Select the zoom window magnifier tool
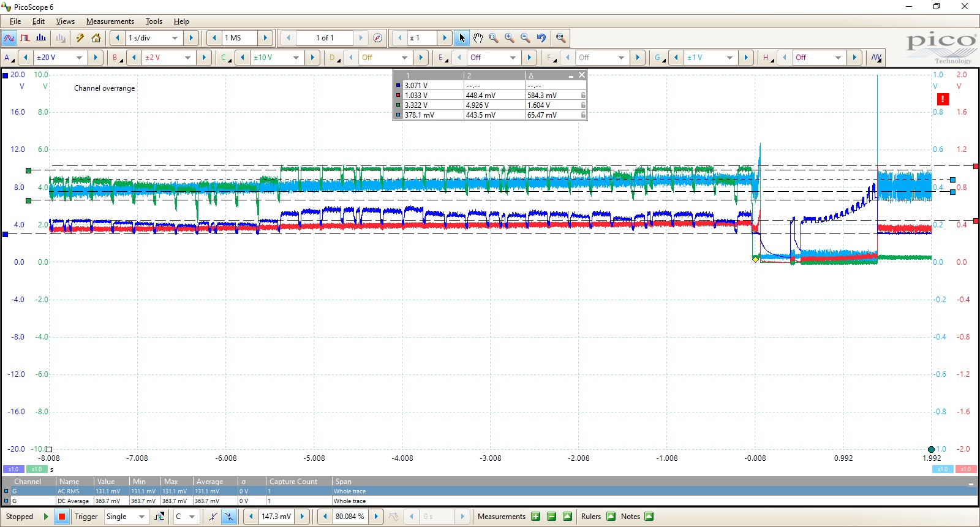Viewport: 980px width, 527px height. point(494,38)
